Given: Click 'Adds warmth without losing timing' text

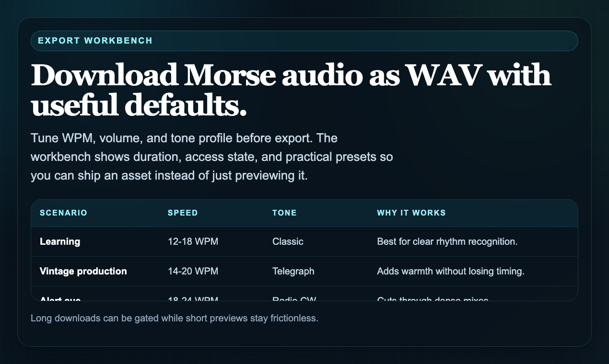Looking at the screenshot, I should [x=451, y=271].
